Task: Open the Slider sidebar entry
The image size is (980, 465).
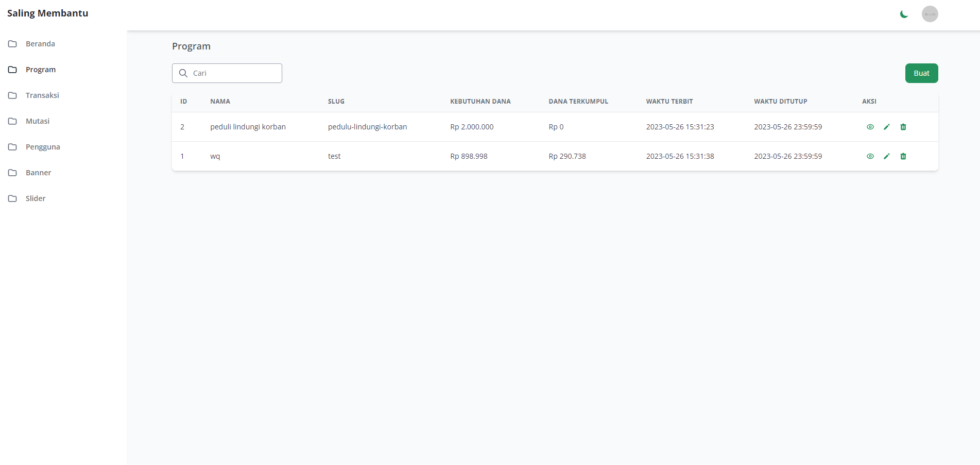Action: (36, 198)
